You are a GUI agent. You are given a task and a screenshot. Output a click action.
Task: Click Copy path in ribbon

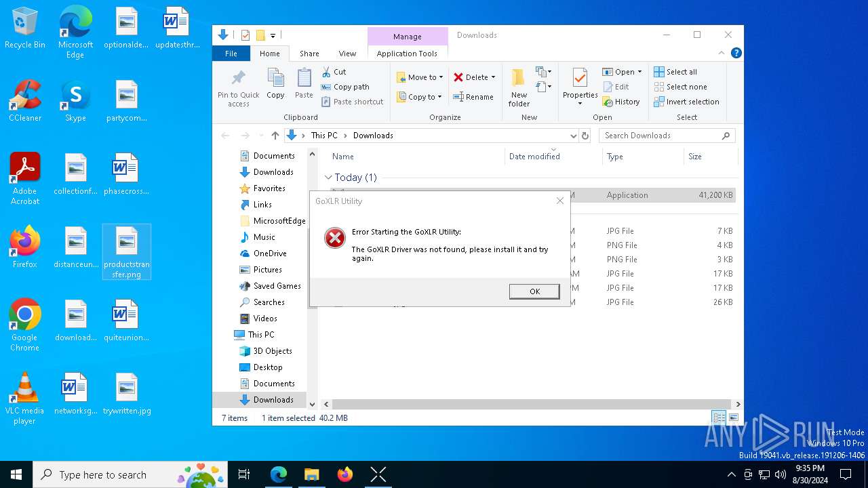[x=345, y=87]
